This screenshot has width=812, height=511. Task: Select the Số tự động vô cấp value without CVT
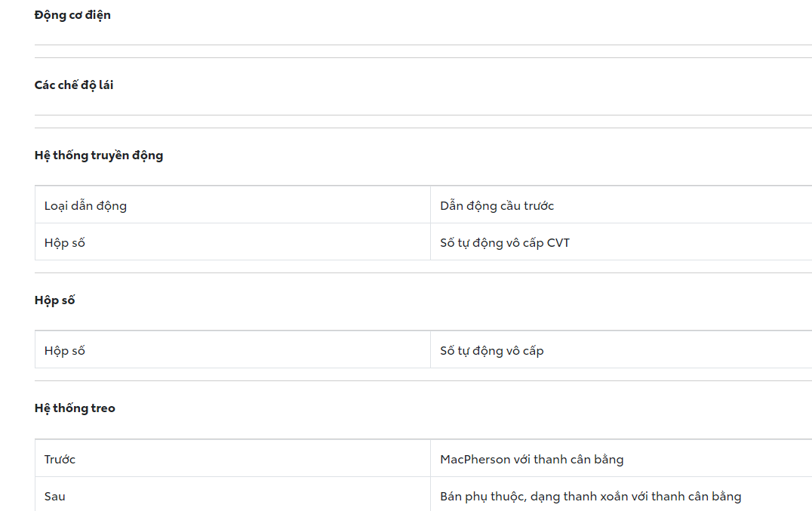pyautogui.click(x=491, y=351)
